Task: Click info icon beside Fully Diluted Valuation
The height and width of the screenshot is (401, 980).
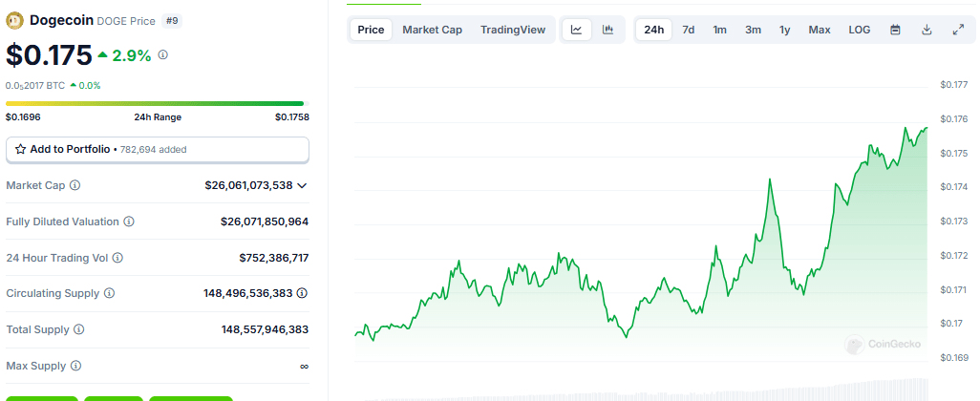Action: click(x=129, y=222)
